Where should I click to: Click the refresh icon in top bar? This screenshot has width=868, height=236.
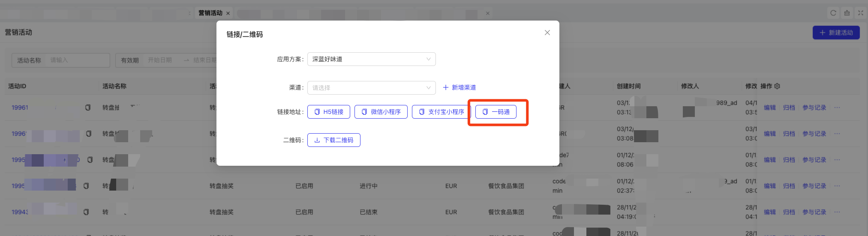(833, 13)
